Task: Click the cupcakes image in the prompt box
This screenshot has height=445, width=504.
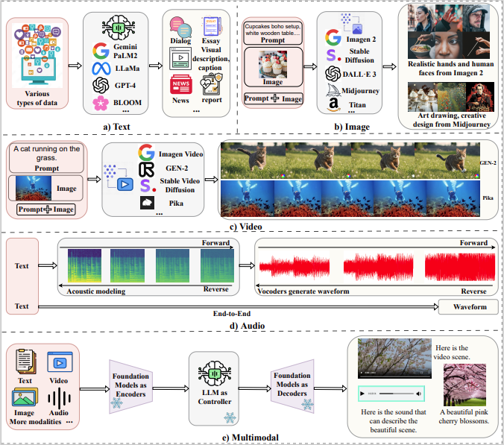Action: (x=273, y=65)
